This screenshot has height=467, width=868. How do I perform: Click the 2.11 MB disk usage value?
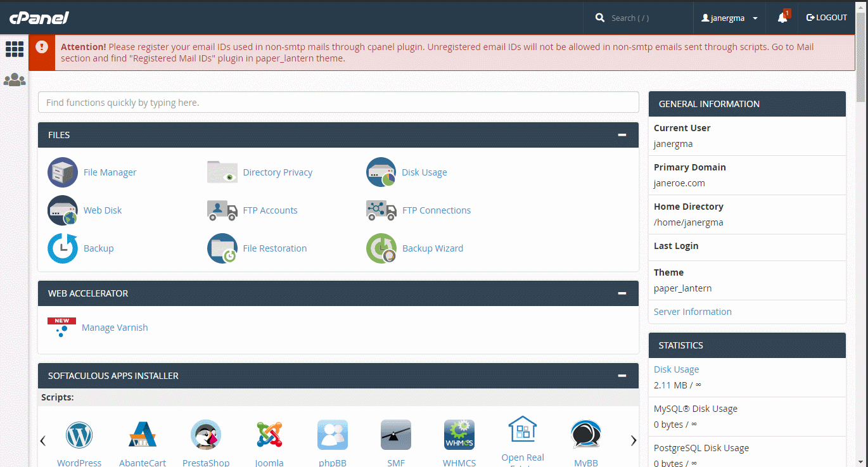677,385
